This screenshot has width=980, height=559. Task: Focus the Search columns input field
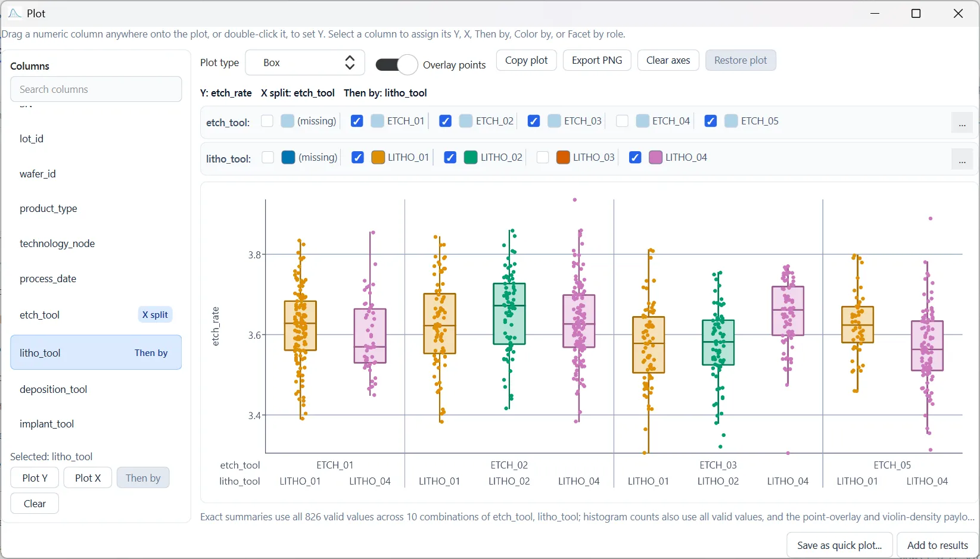coord(96,89)
